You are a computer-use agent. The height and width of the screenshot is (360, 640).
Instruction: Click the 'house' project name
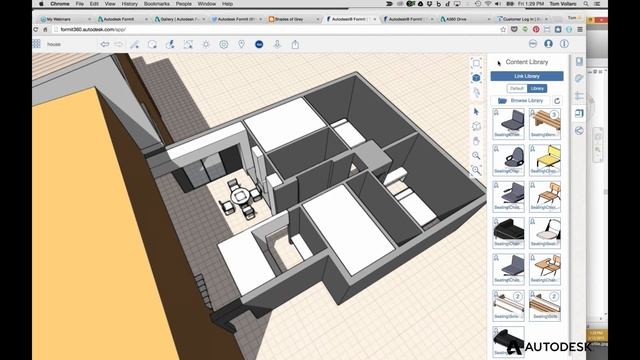click(54, 44)
